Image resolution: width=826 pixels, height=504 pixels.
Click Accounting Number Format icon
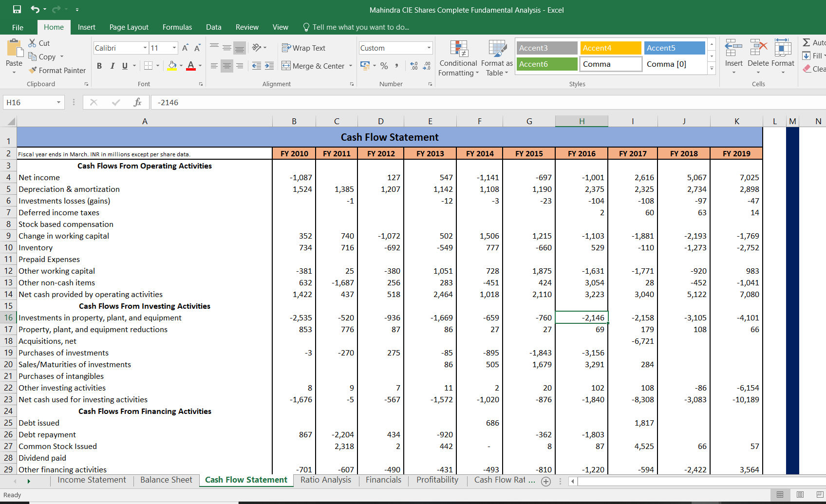pos(365,65)
